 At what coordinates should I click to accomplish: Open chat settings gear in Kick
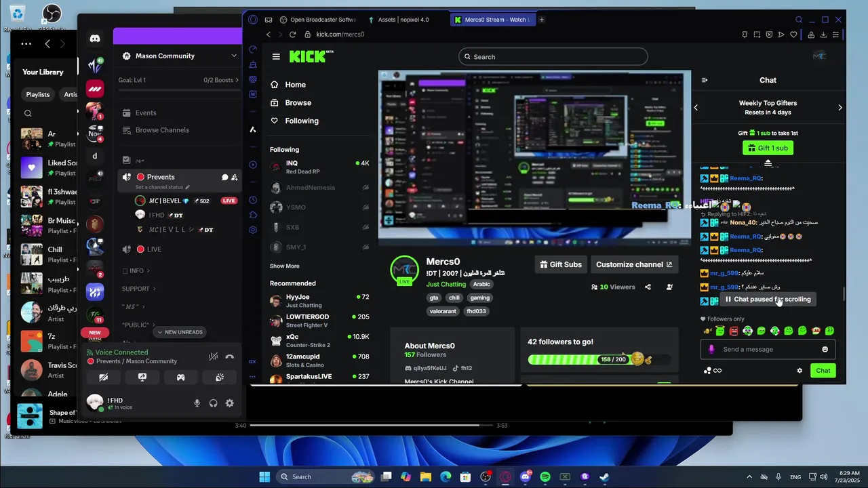tap(800, 371)
